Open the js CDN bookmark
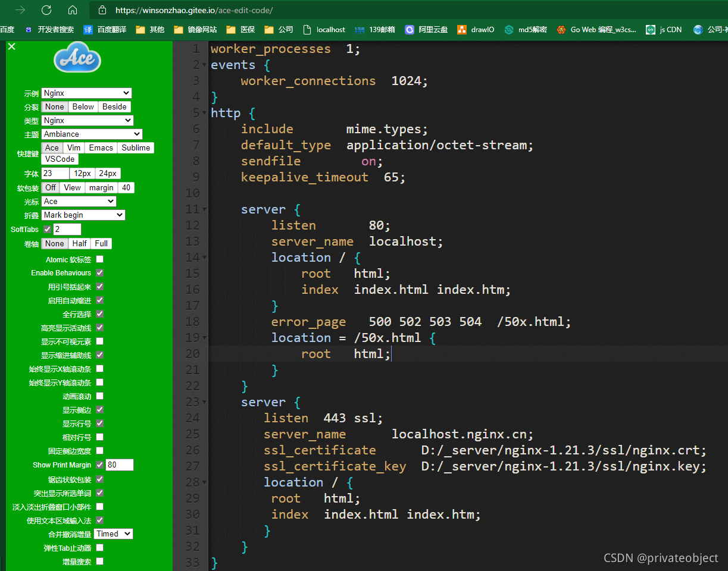The image size is (728, 571). [x=664, y=29]
